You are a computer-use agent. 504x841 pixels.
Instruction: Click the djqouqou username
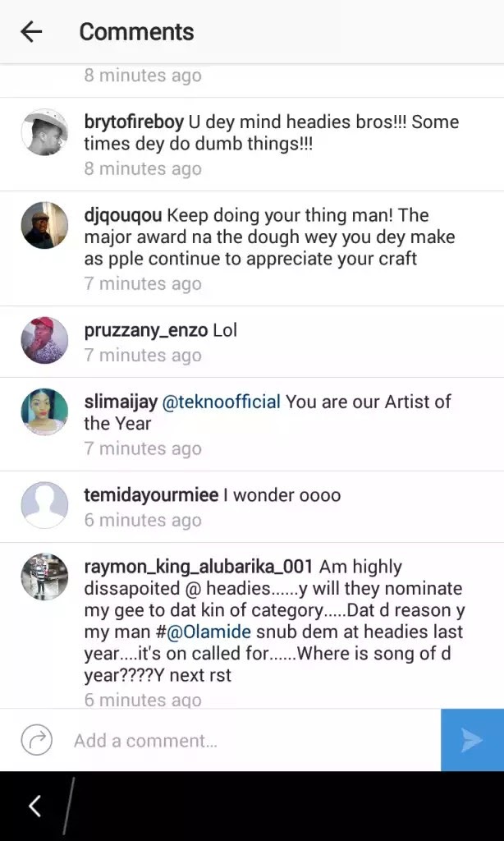(123, 216)
